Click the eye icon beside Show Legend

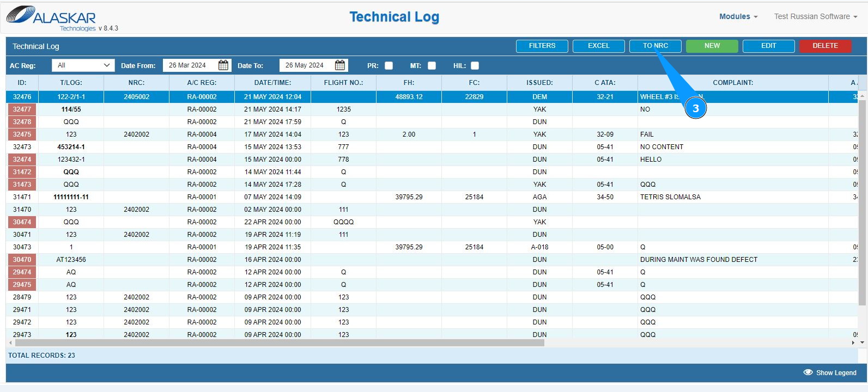tap(808, 372)
